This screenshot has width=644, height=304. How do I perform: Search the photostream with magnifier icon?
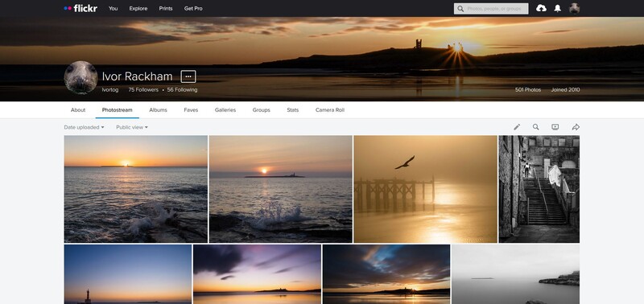[x=535, y=127]
